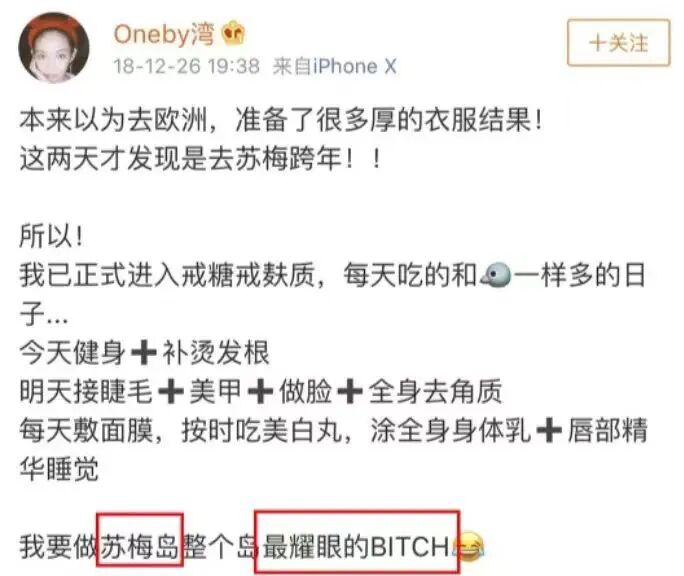This screenshot has height=576, width=684.
Task: Click the text 这两天才发现是去苏梅跨年
Action: tap(181, 158)
